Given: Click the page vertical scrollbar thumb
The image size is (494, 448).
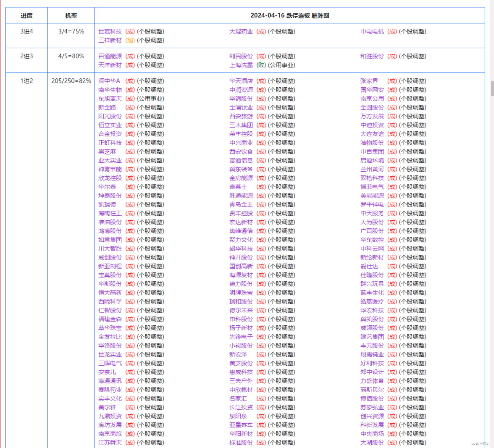Looking at the screenshot, I should pos(492,88).
